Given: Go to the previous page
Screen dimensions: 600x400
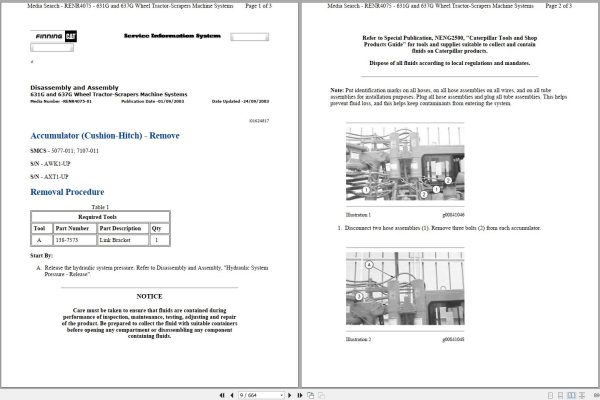Looking at the screenshot, I should click(232, 395).
